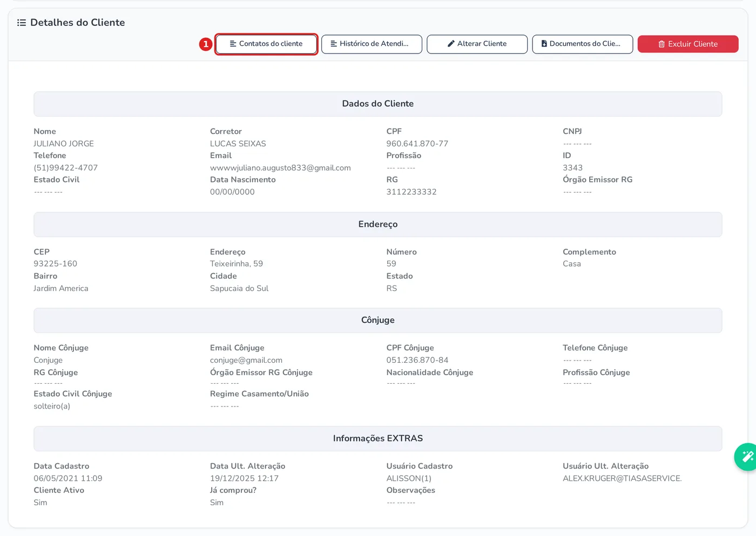The width and height of the screenshot is (756, 536).
Task: Click the green magic wand floating icon
Action: point(747,457)
